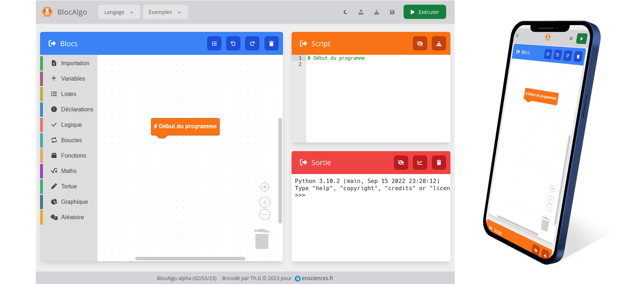The image size is (644, 284).
Task: Click the horizontal workspace scrollbar
Action: click(x=190, y=259)
